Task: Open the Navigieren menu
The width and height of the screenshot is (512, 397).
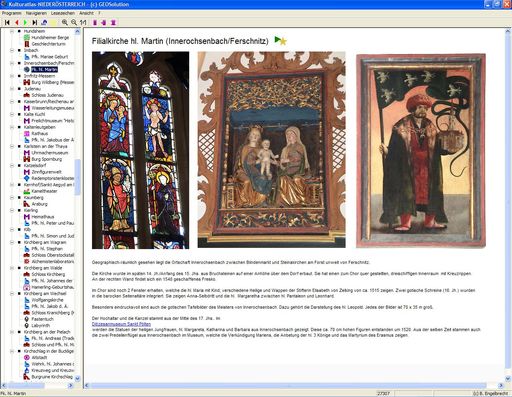Action: [x=36, y=13]
